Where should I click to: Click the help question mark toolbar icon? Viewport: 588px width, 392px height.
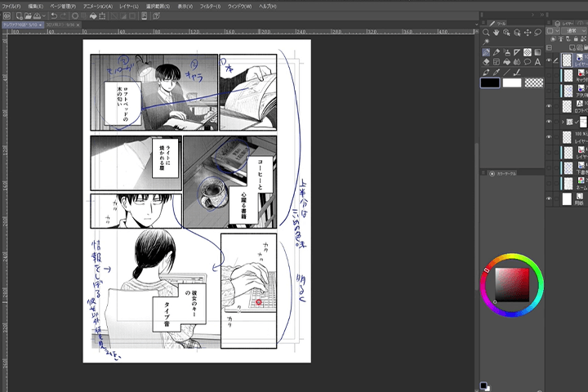point(156,16)
